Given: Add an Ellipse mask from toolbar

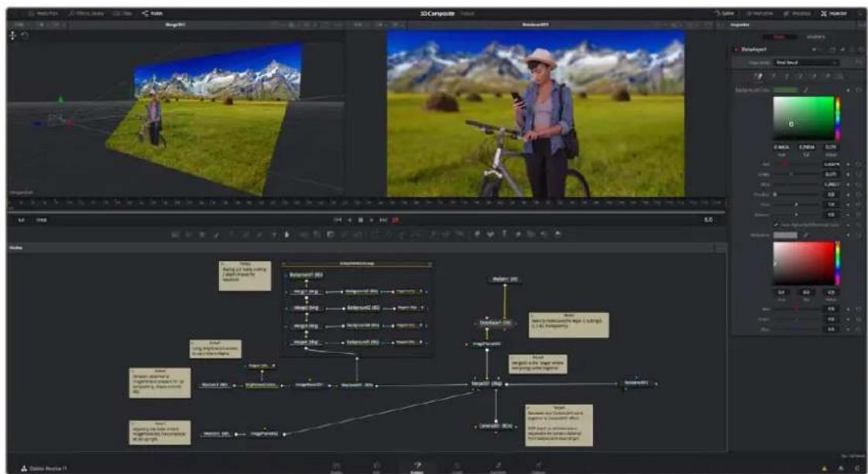Looking at the screenshot, I should pos(387,234).
